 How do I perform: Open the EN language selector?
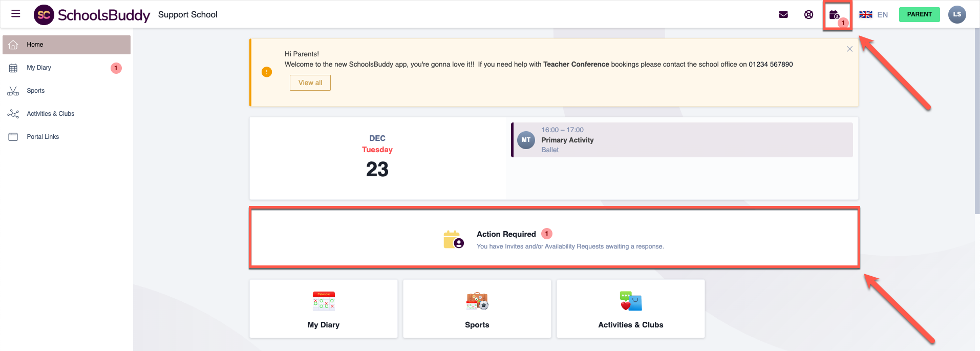point(874,14)
